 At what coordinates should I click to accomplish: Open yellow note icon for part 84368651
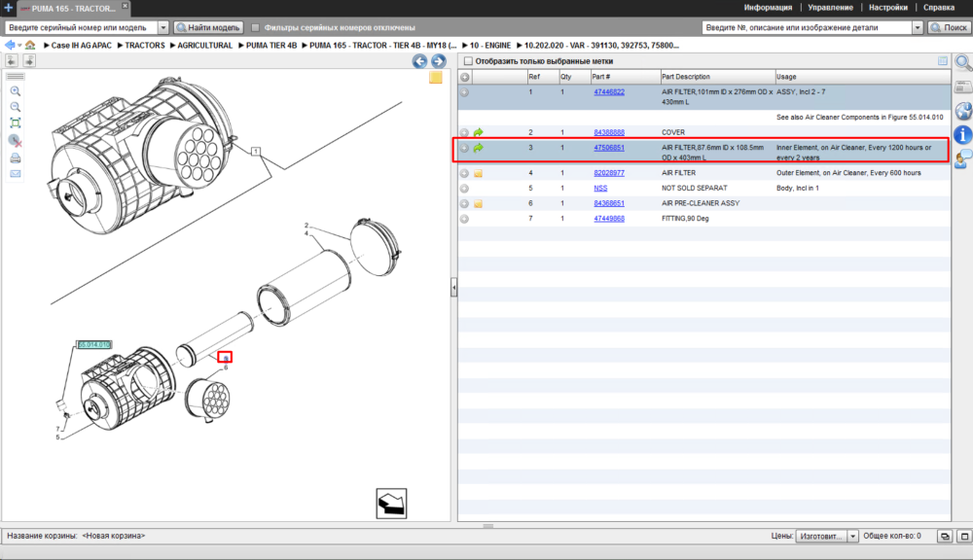479,204
